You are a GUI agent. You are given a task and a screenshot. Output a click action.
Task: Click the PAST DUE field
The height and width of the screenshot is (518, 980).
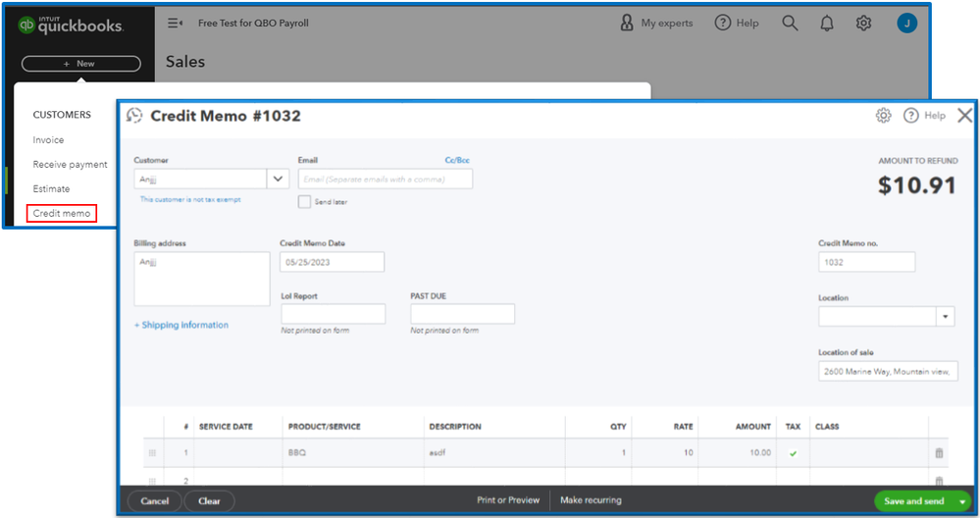(462, 314)
